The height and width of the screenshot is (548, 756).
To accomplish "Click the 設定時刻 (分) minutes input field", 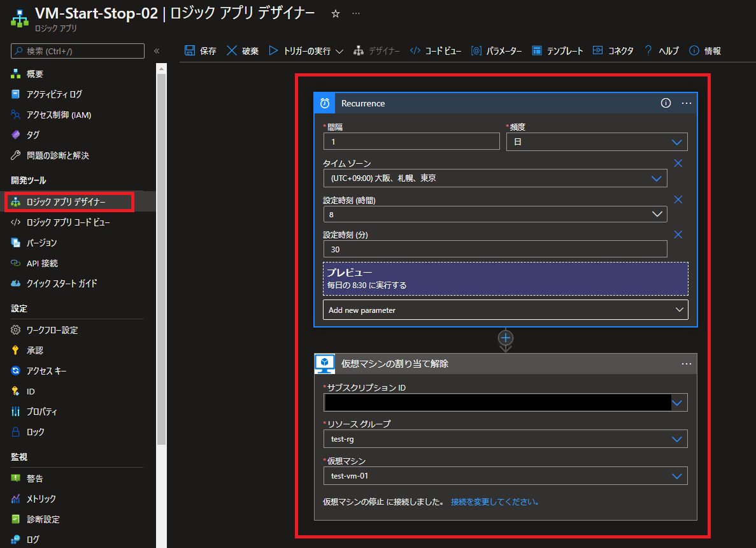I will click(x=495, y=249).
